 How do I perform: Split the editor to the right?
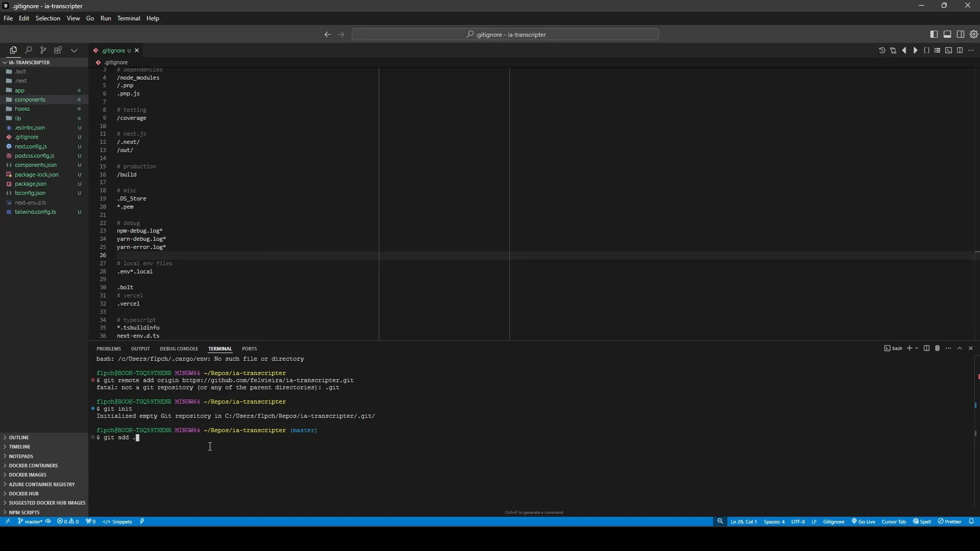click(x=960, y=51)
